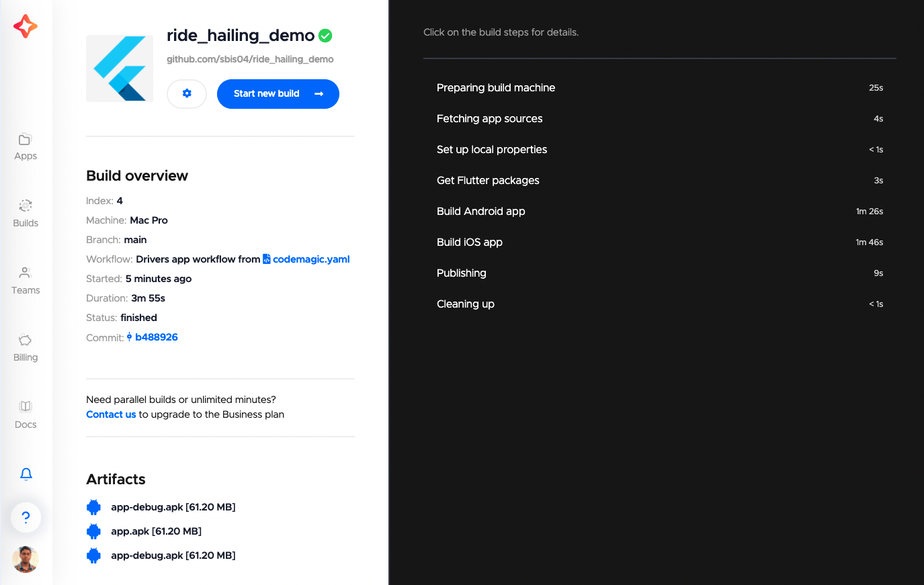The height and width of the screenshot is (585, 924).
Task: Open the Teams page
Action: coord(26,281)
